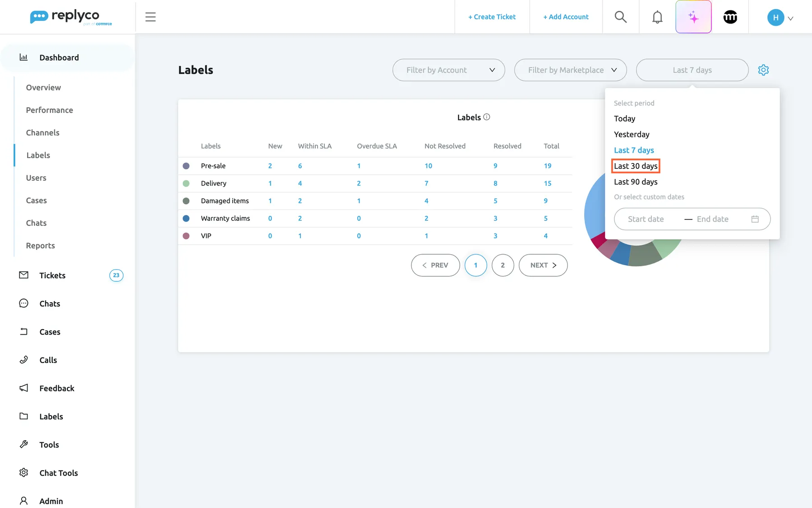Open Admin person icon in sidebar

tap(24, 501)
